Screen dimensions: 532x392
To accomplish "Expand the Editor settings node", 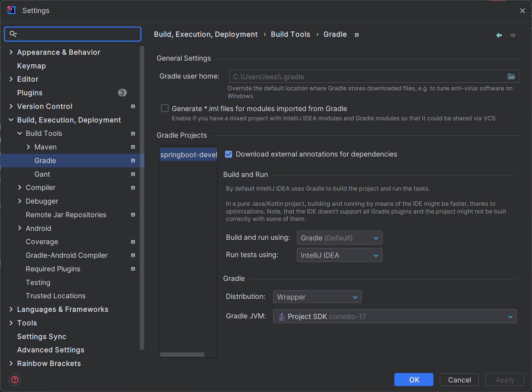I will pyautogui.click(x=11, y=79).
